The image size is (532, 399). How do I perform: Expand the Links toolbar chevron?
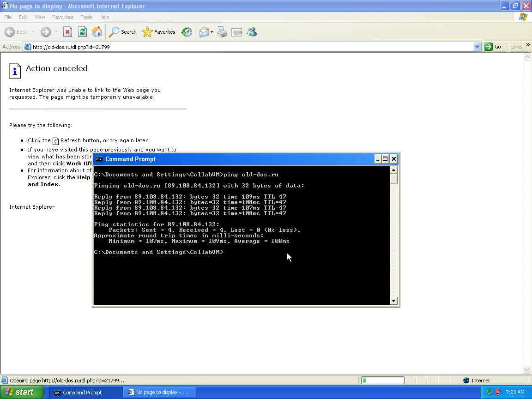(x=528, y=44)
